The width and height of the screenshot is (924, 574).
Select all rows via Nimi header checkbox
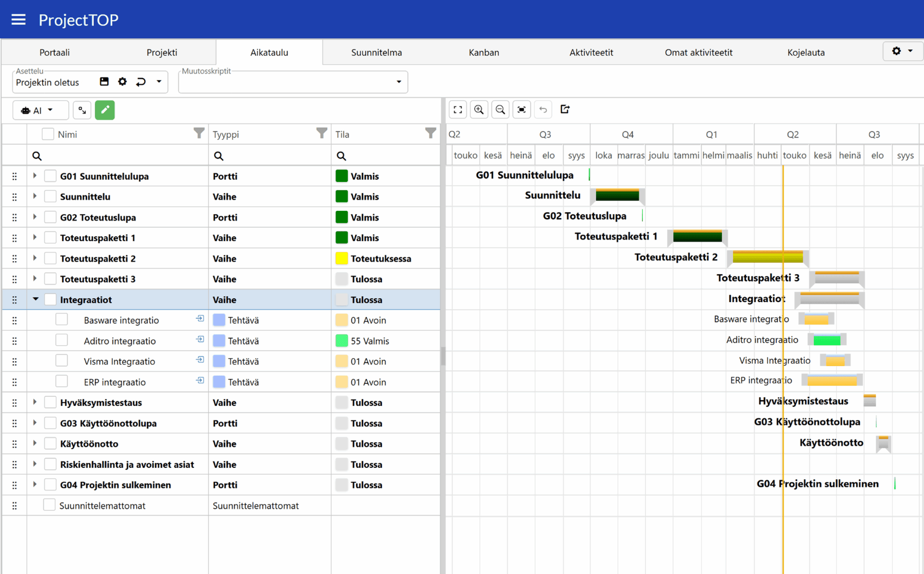pos(48,134)
